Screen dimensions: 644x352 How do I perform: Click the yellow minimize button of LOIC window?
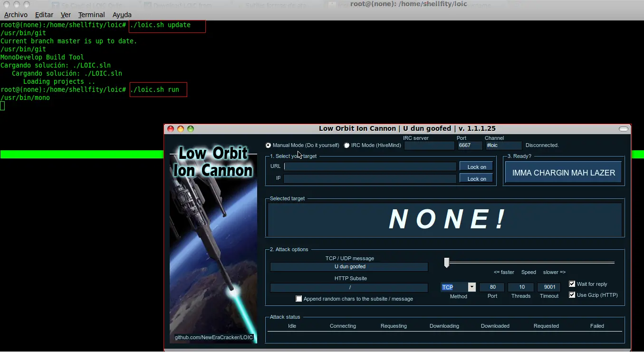tap(181, 129)
